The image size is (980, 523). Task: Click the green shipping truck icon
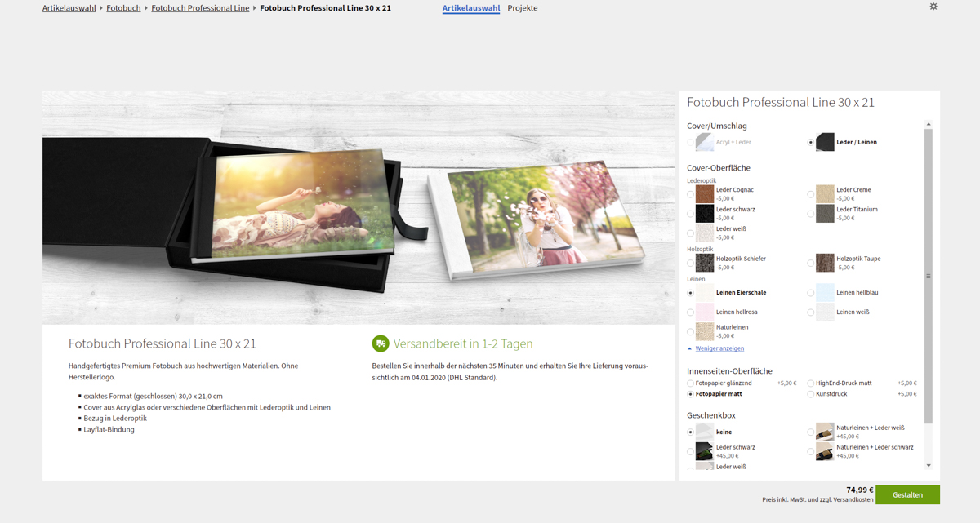pyautogui.click(x=381, y=343)
